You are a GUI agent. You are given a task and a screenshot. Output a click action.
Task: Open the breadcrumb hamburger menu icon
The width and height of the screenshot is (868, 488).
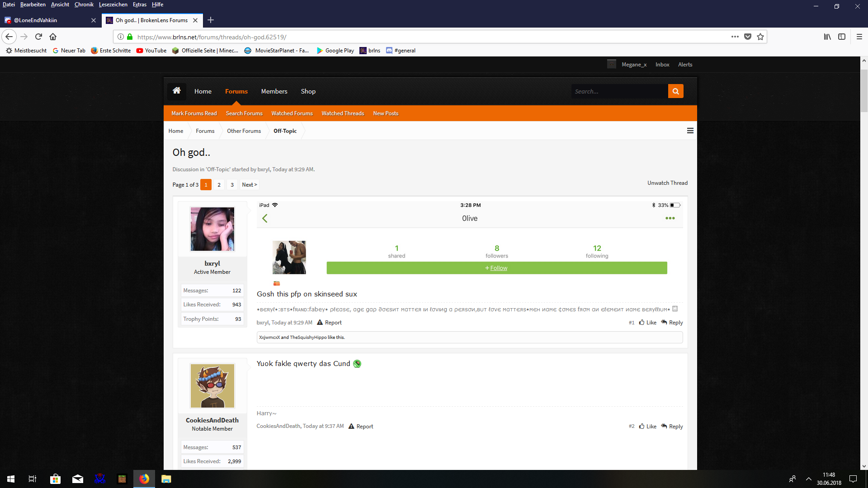[x=690, y=131]
